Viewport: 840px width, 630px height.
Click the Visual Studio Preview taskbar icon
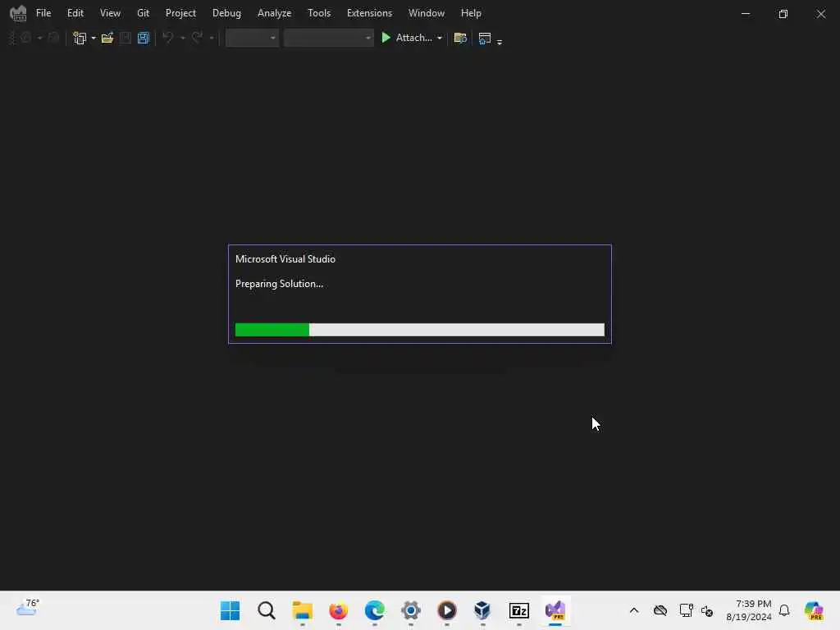coord(555,610)
